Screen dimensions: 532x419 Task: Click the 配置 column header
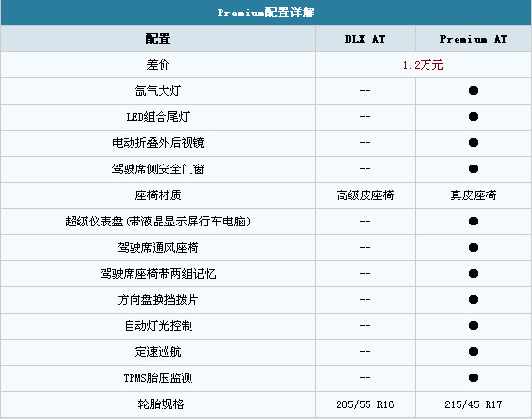[x=158, y=39]
